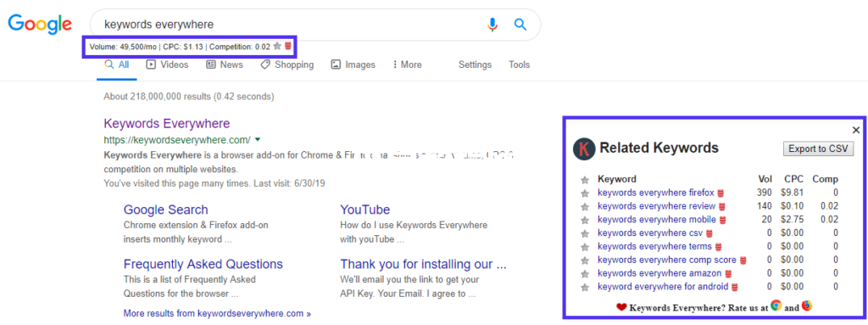Image resolution: width=868 pixels, height=325 pixels.
Task: Click the red icon next to 'keywords everywhere review'
Action: [722, 207]
